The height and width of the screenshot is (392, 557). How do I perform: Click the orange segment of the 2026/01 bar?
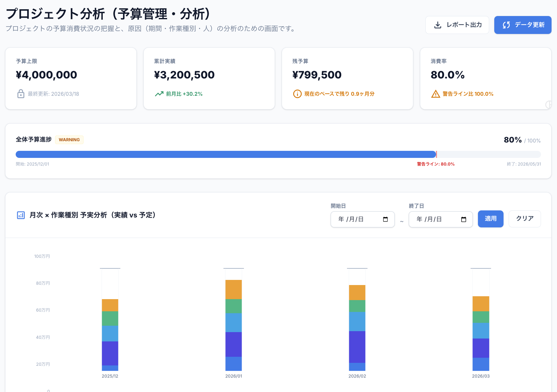point(233,290)
